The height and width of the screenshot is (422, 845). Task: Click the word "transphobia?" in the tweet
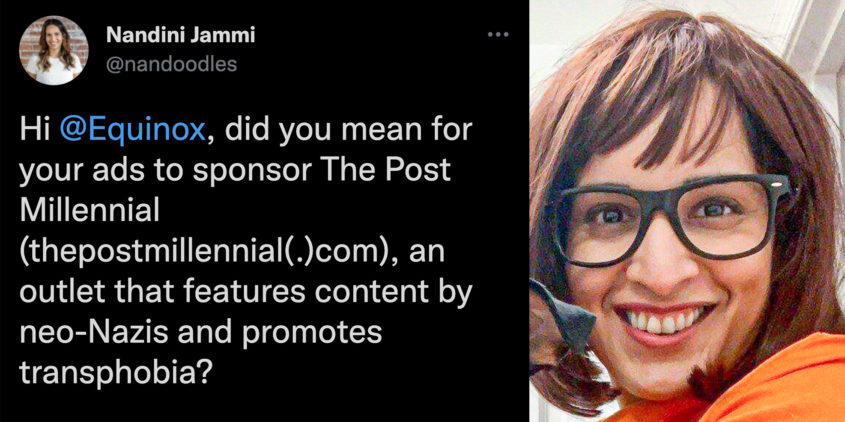click(x=114, y=374)
